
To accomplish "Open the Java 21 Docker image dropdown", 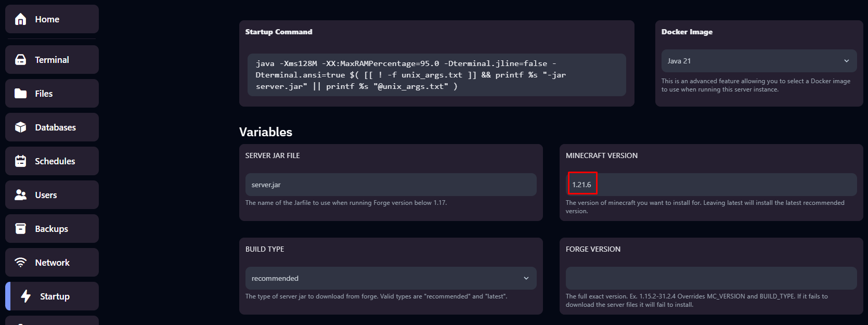I will 758,61.
